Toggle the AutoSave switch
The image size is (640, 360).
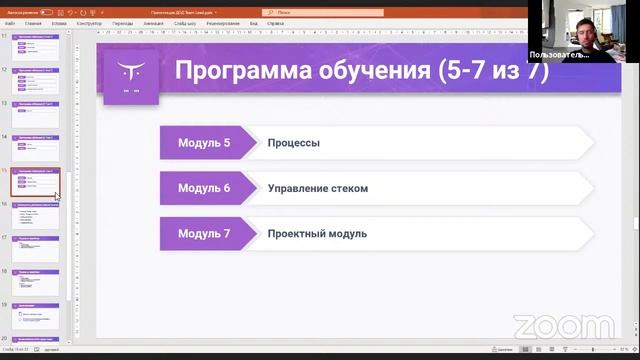click(46, 12)
